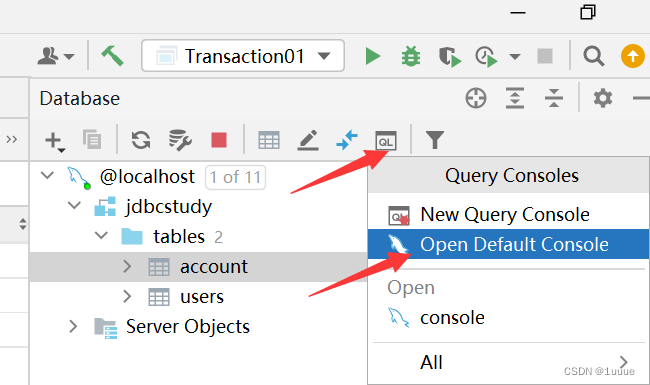
Task: Expand the Server Objects node
Action: [x=73, y=327]
